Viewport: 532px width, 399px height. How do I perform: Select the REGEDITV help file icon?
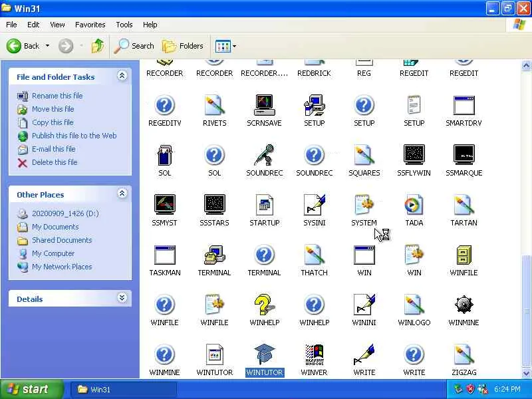[x=164, y=105]
